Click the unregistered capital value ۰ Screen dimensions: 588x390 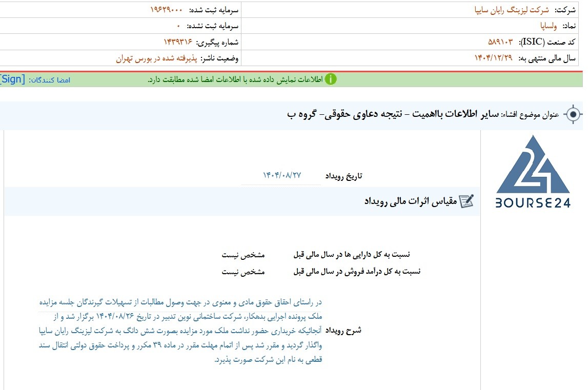pyautogui.click(x=178, y=26)
